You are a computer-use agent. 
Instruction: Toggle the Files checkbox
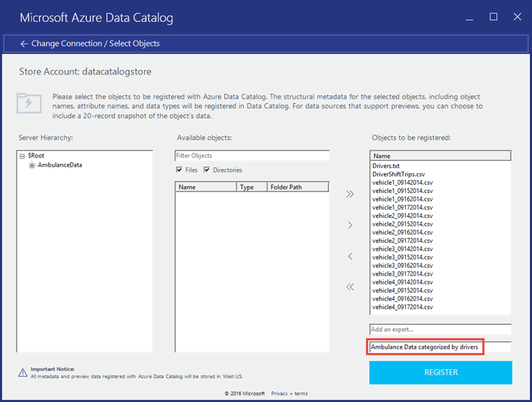click(179, 169)
